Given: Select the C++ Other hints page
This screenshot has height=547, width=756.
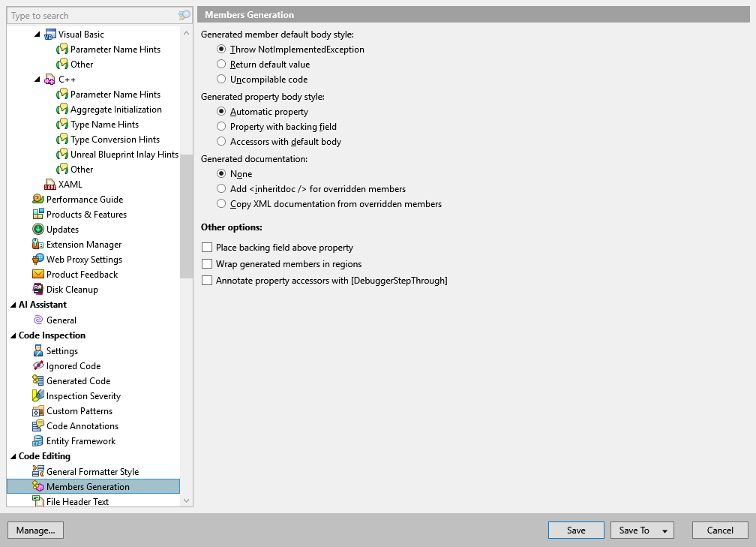Looking at the screenshot, I should click(x=82, y=170).
